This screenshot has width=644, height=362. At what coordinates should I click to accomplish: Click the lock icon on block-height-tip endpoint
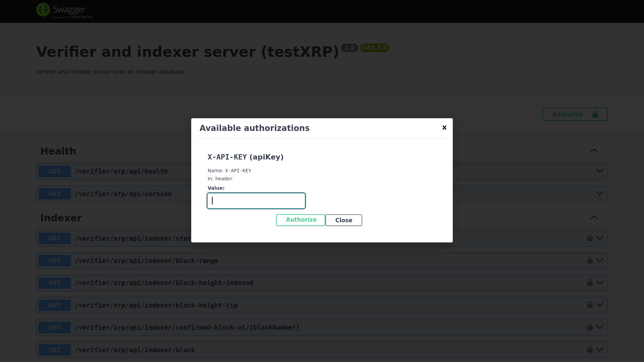click(x=590, y=305)
